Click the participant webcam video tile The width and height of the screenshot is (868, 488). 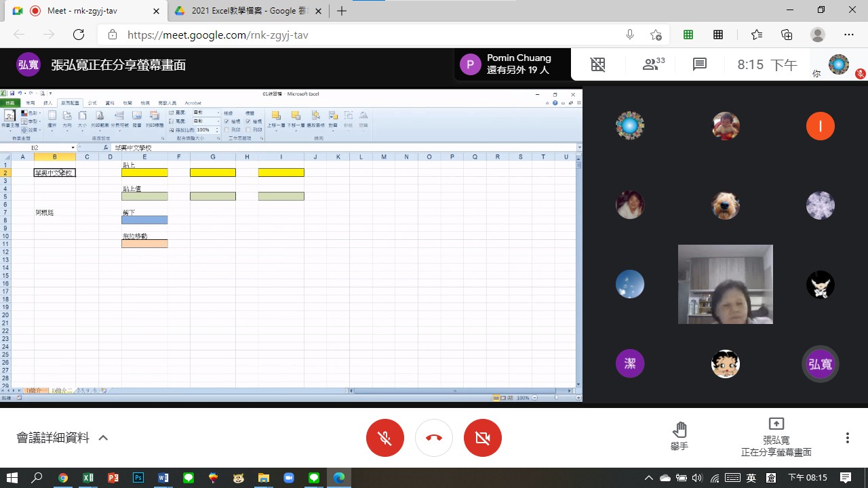[725, 284]
